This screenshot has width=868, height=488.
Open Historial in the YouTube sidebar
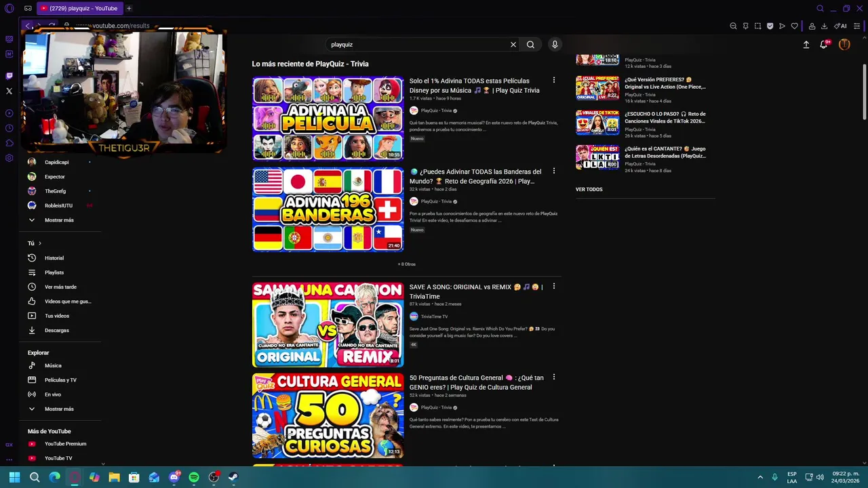click(x=54, y=258)
